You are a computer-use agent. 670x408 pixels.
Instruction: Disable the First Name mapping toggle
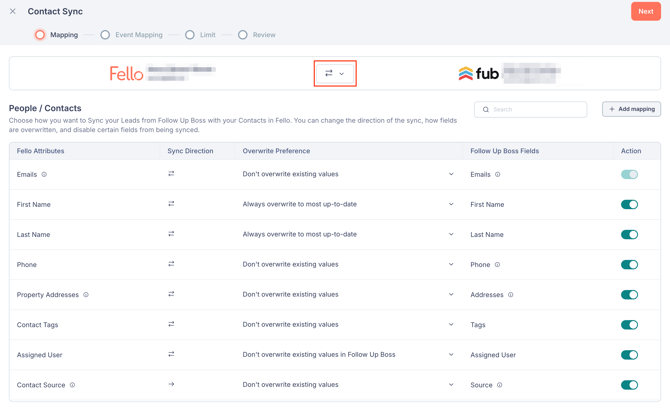629,205
